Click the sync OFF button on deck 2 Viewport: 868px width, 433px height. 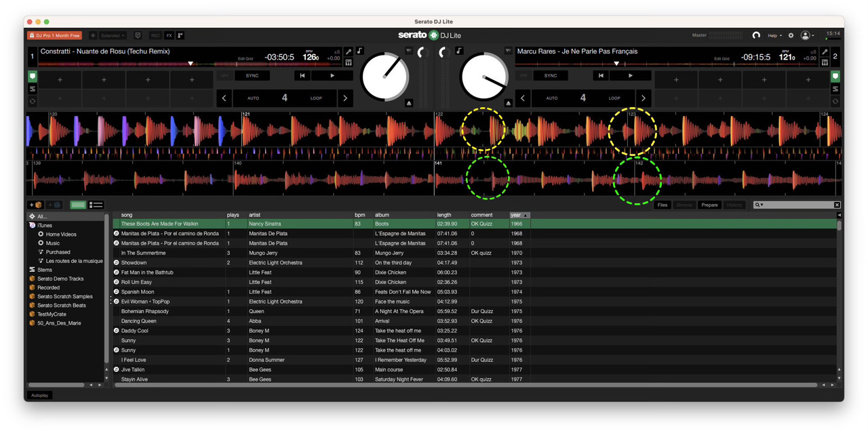click(x=523, y=76)
